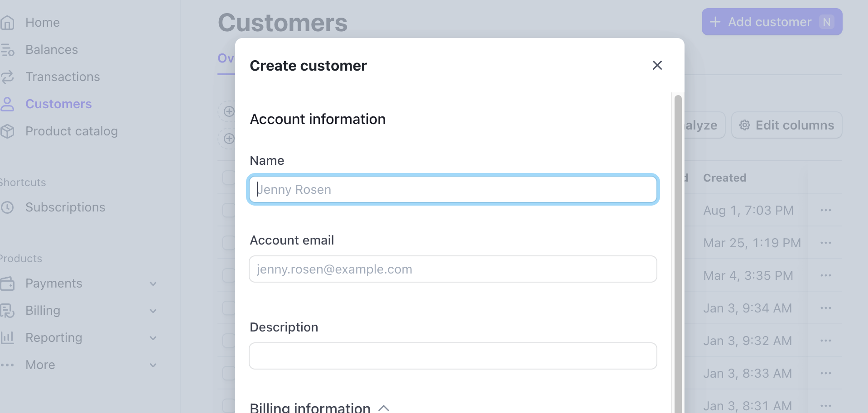Click the Balances icon in sidebar
The height and width of the screenshot is (413, 868).
[7, 50]
